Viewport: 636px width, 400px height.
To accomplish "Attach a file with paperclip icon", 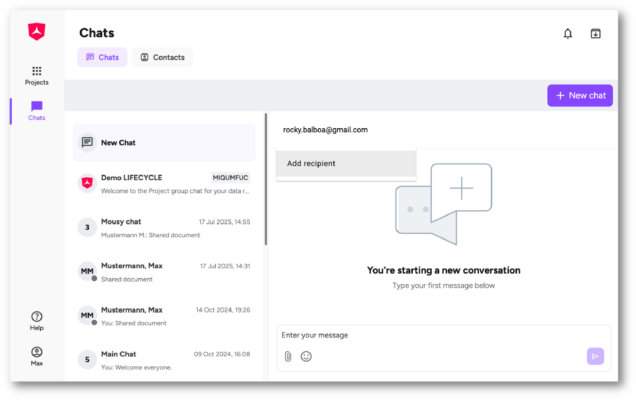I will pyautogui.click(x=287, y=356).
